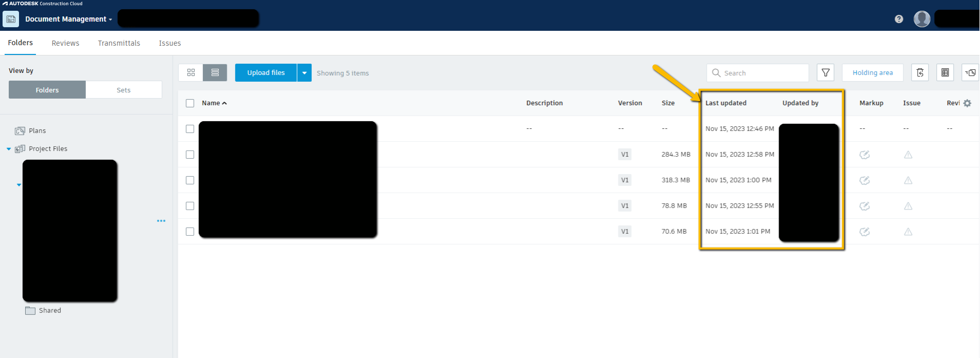Select checkbox of the 78.8 MB file row
The height and width of the screenshot is (358, 980).
tap(190, 206)
